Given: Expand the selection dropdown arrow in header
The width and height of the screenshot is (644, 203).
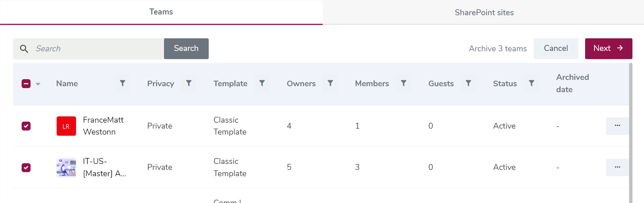Looking at the screenshot, I should tap(38, 84).
